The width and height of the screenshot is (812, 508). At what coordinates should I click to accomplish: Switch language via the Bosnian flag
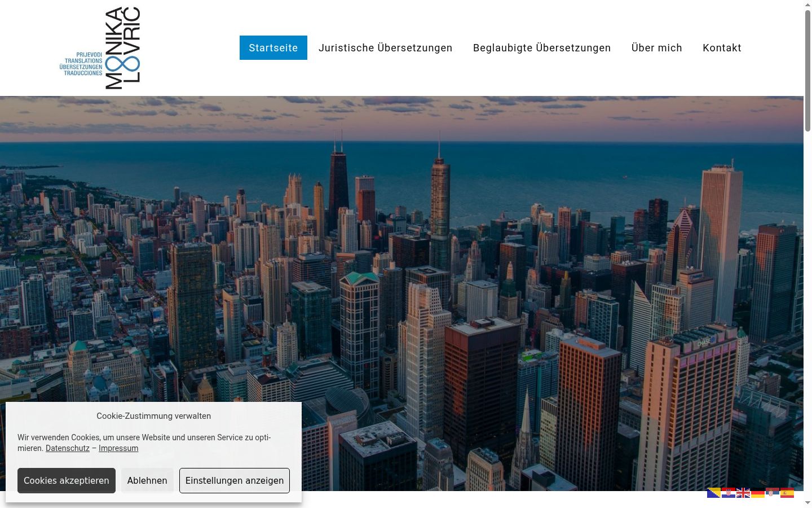point(714,493)
